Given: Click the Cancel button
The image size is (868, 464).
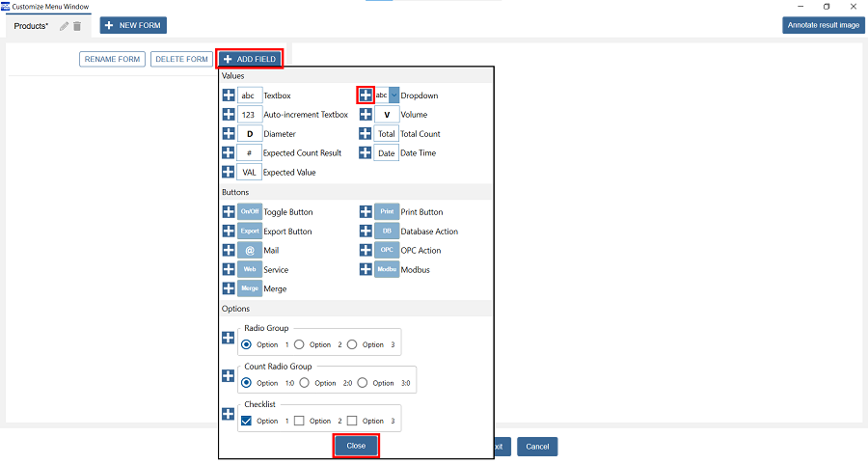Looking at the screenshot, I should pyautogui.click(x=537, y=447).
